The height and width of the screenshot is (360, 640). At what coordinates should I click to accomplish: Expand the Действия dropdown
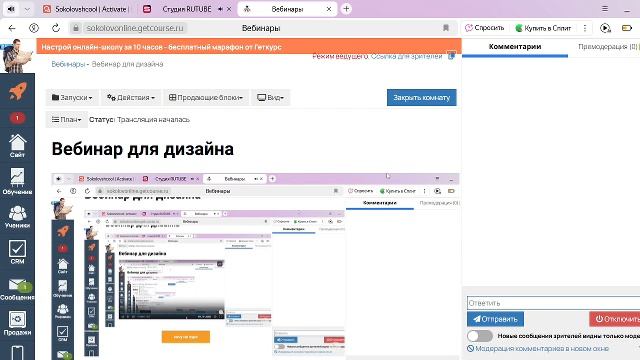[x=131, y=98]
